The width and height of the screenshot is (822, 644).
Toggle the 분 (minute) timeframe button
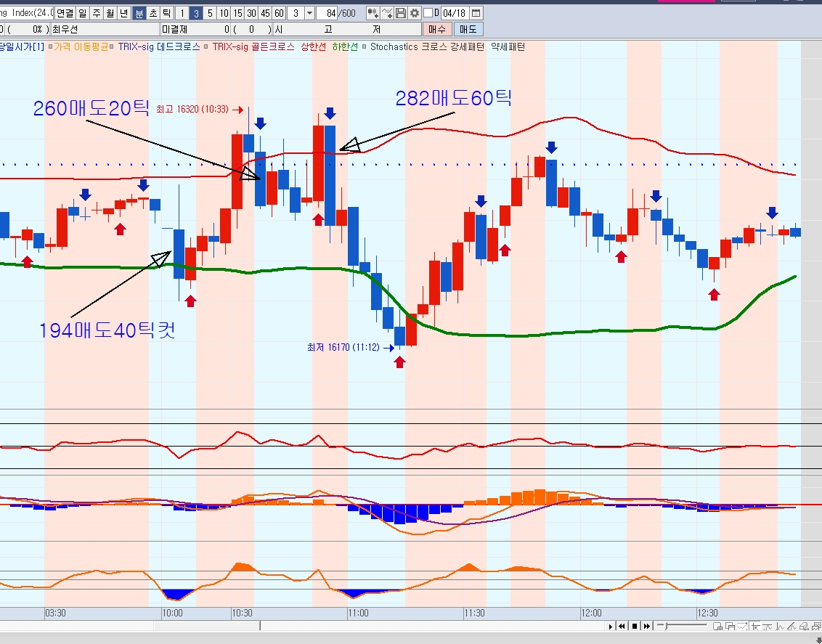(x=139, y=13)
